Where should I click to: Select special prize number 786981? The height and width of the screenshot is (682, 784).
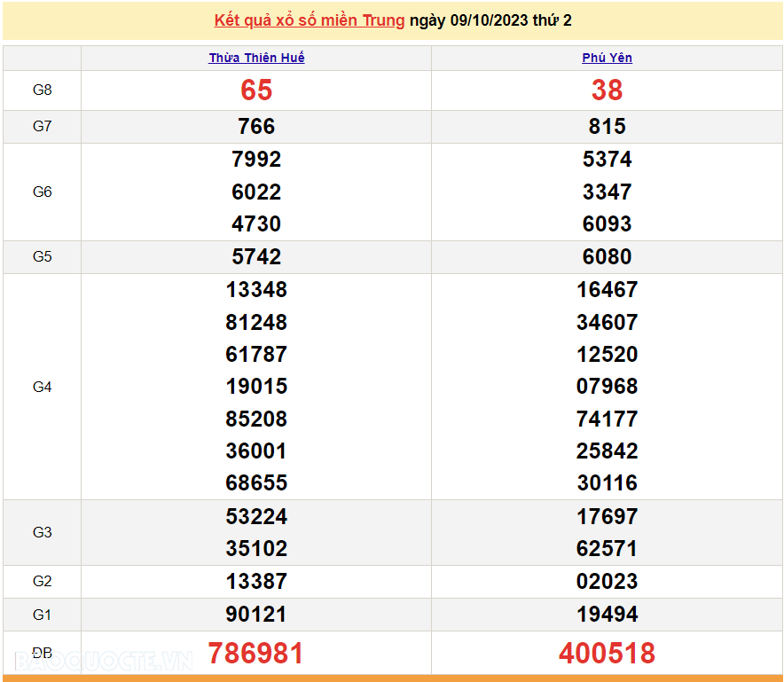[256, 654]
